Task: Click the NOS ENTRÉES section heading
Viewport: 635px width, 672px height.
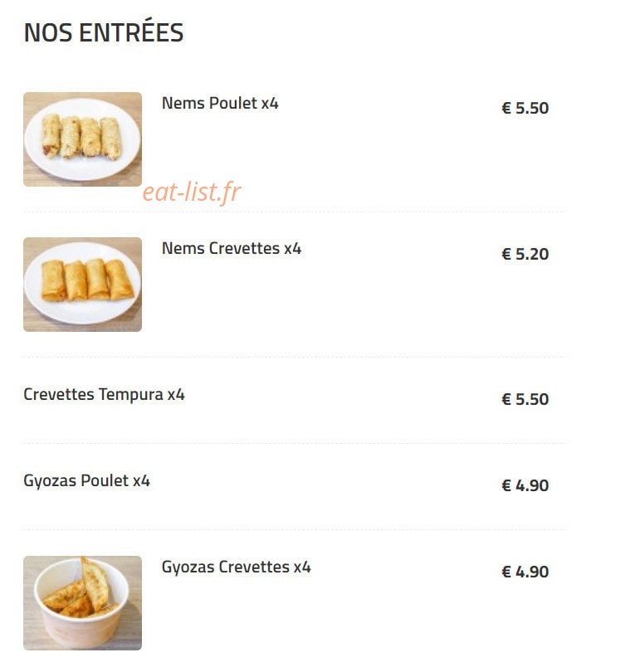Action: coord(104,32)
